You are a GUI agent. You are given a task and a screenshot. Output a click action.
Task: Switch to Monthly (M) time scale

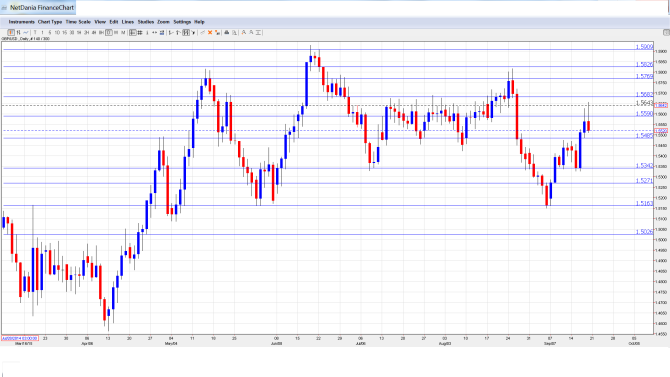[123, 32]
